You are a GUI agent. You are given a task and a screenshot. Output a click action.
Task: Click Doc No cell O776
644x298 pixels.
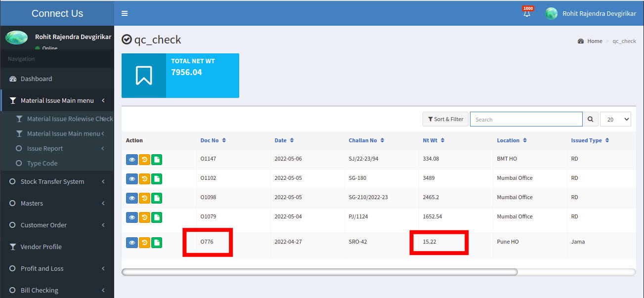tap(207, 242)
